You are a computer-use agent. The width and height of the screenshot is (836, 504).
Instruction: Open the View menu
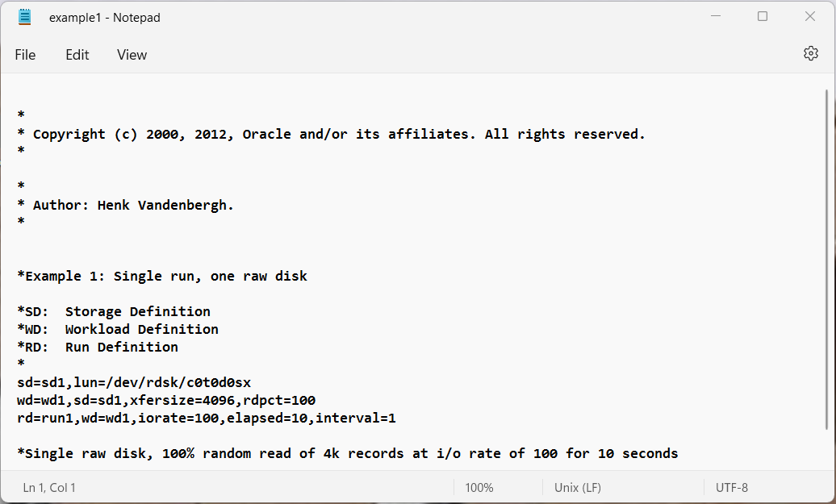pos(132,55)
